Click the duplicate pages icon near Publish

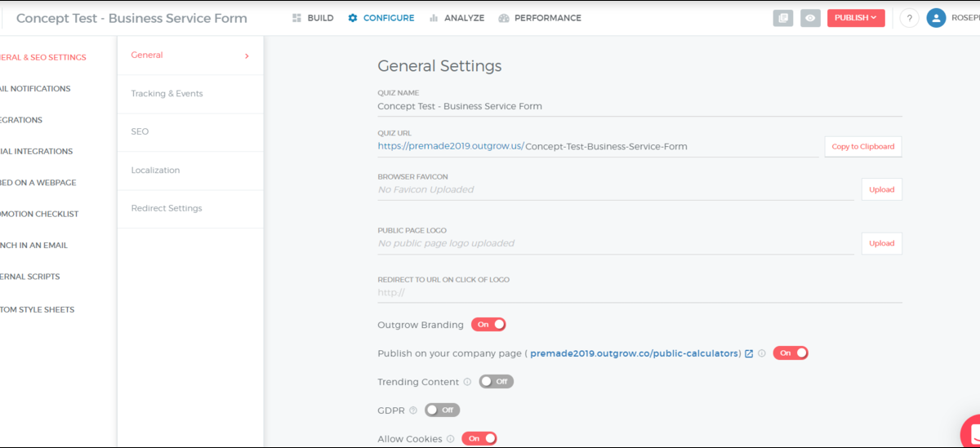coord(782,18)
